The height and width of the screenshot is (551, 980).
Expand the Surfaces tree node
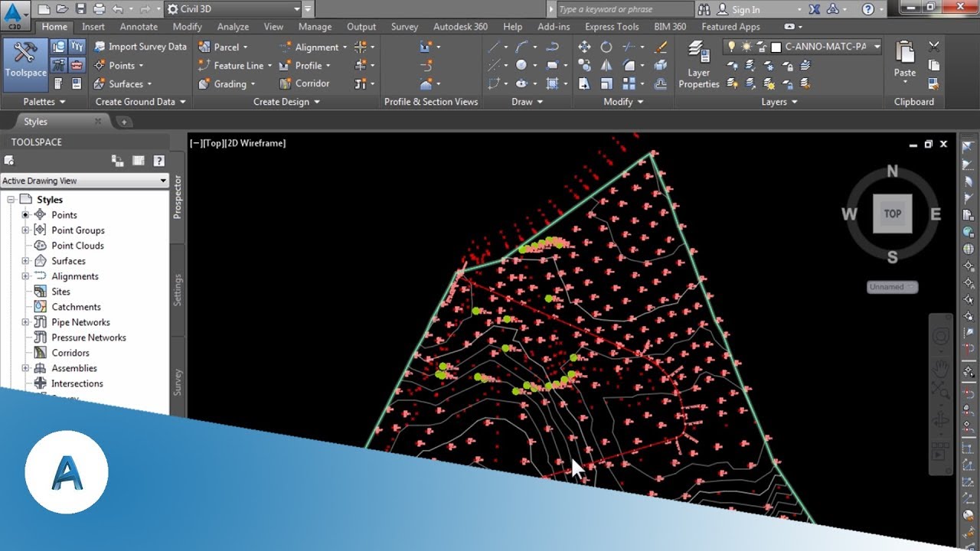click(x=25, y=261)
